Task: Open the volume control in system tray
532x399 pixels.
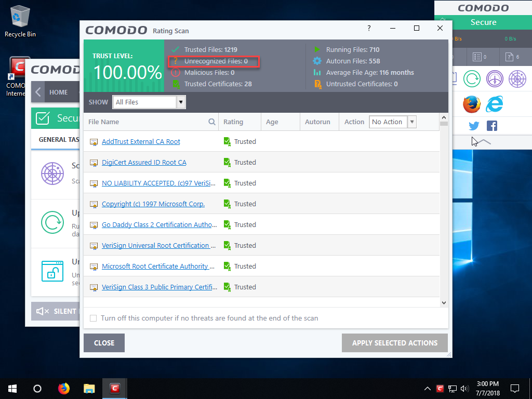Action: 465,389
